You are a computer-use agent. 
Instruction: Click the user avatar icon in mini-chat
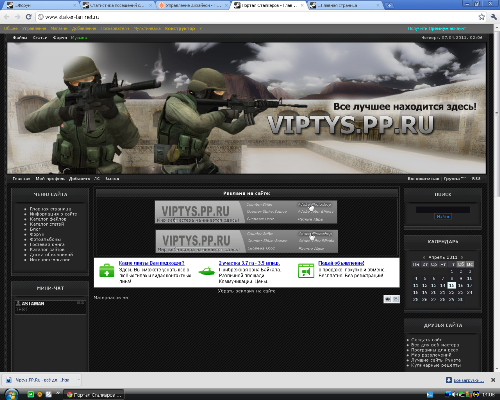click(18, 303)
